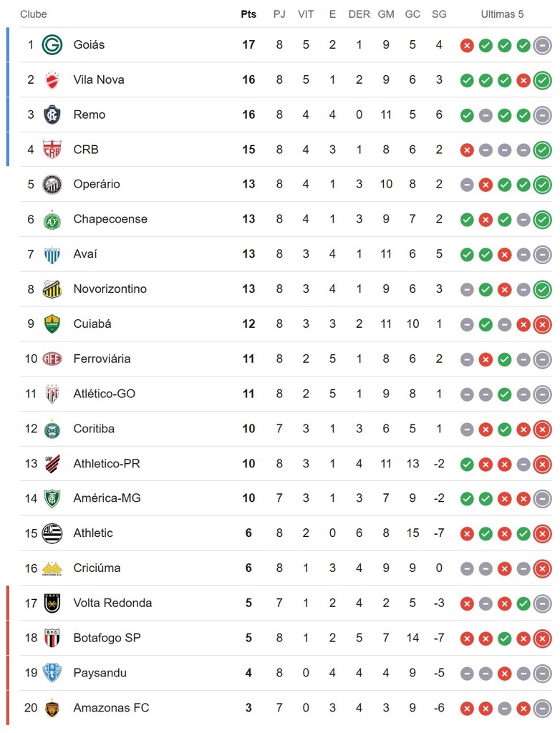The image size is (560, 733).
Task: Click the Vila Nova club crest
Action: [x=52, y=80]
